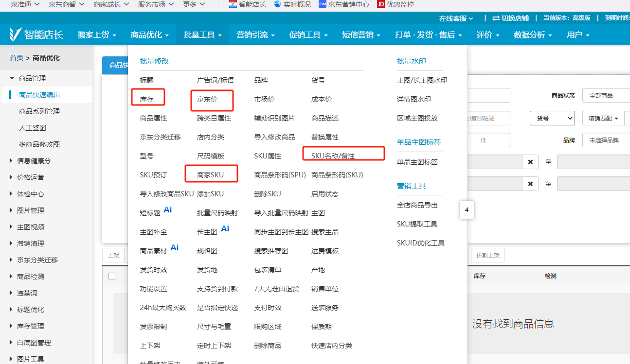Choose 库存 in the 批量修改 list
Screen dimensions: 630x364
(146, 99)
